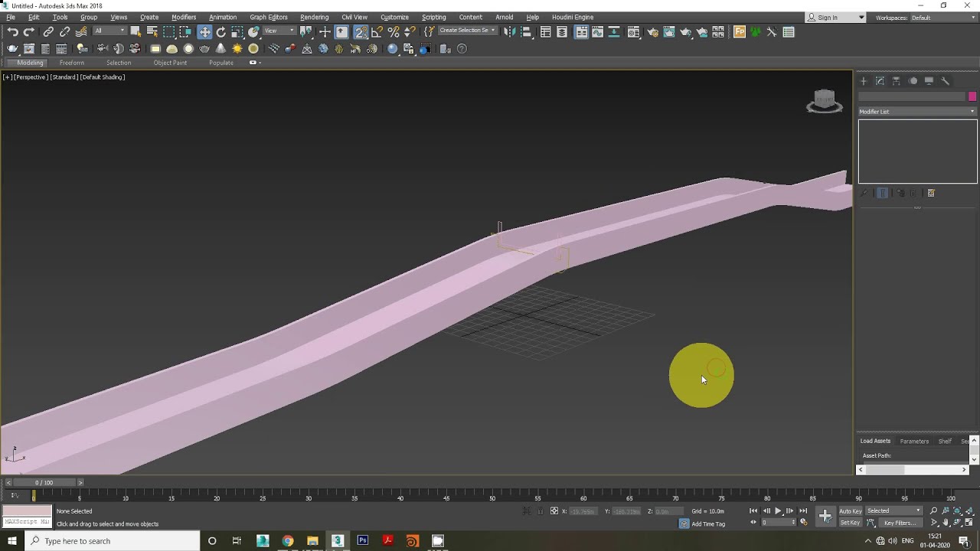Click the Align tool icon
The image size is (980, 551).
point(526,32)
